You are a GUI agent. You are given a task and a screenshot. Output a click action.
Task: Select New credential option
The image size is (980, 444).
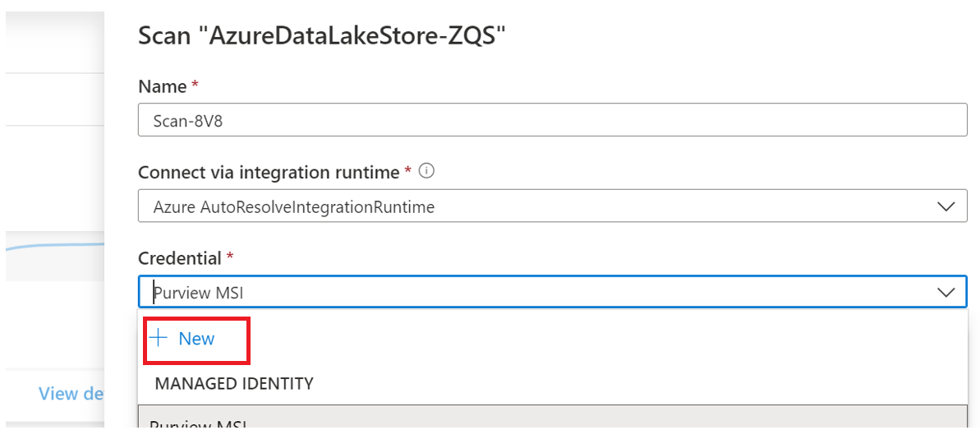click(196, 339)
